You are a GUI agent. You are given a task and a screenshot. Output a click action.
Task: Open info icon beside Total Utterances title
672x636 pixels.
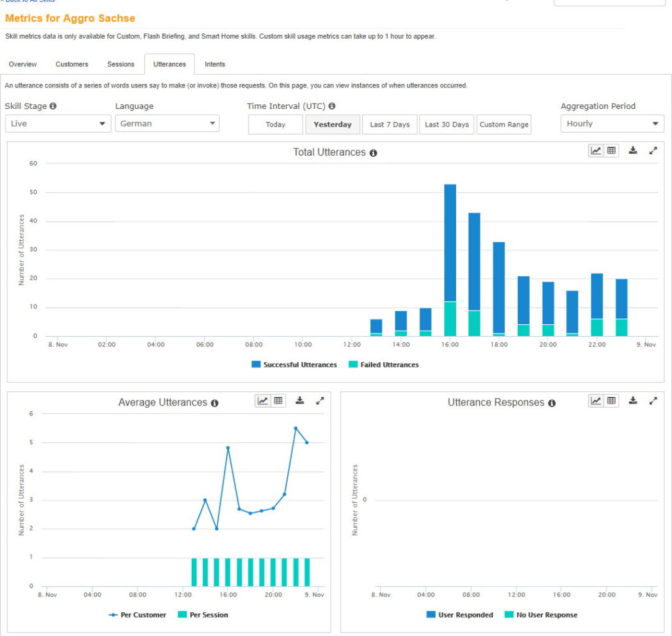[373, 153]
